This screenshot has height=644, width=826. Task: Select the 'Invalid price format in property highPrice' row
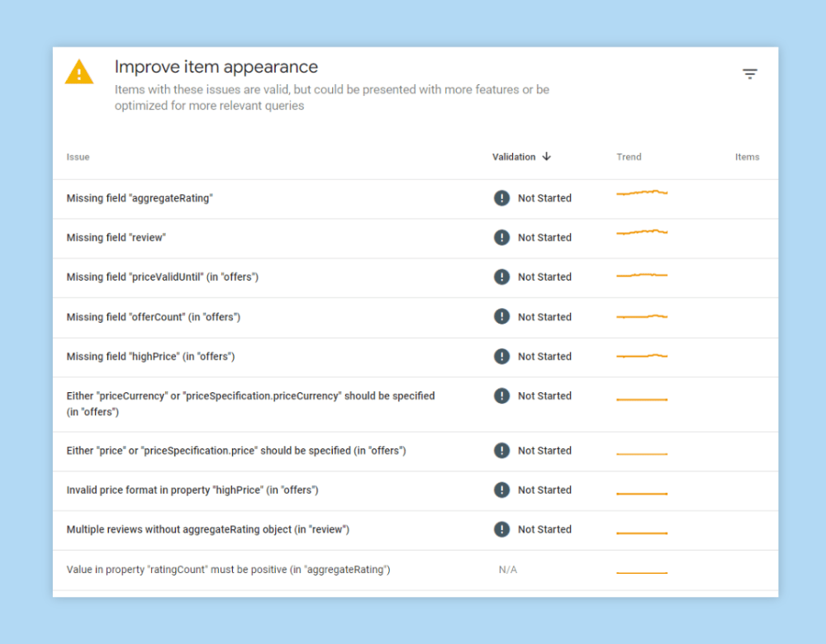(x=194, y=490)
